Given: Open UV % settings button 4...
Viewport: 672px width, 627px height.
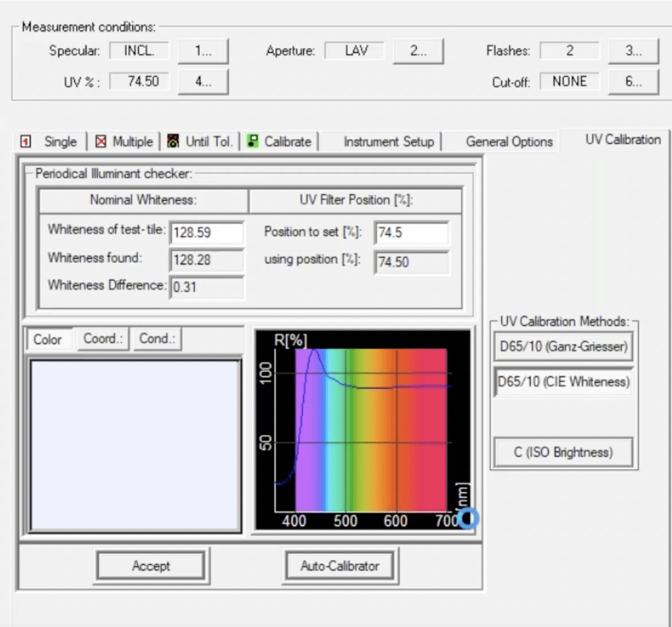Looking at the screenshot, I should pyautogui.click(x=203, y=82).
